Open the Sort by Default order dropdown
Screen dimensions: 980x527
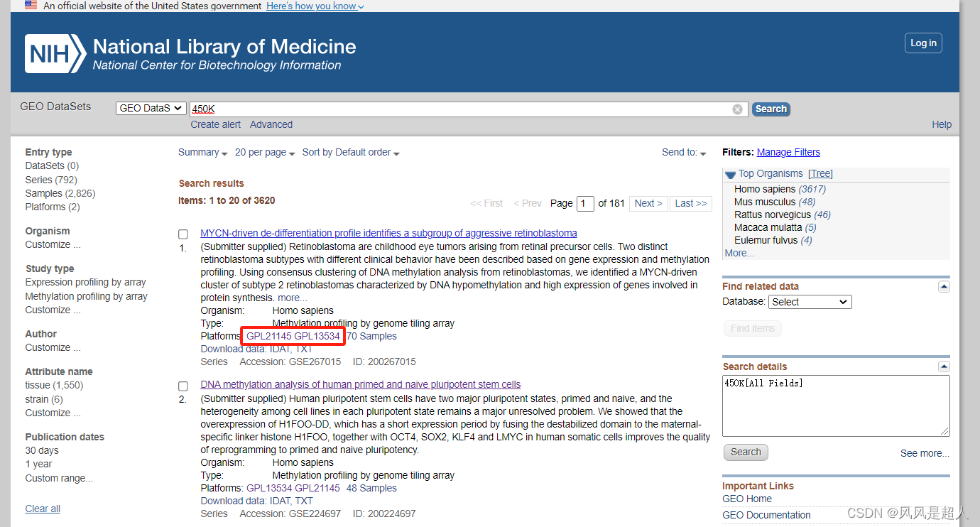351,153
